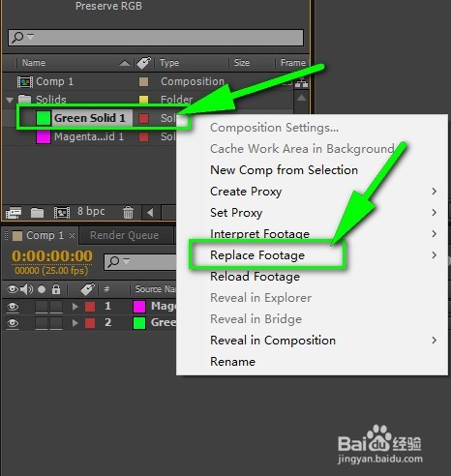Click the Lock column header icon
The height and width of the screenshot is (476, 451).
tap(56, 289)
